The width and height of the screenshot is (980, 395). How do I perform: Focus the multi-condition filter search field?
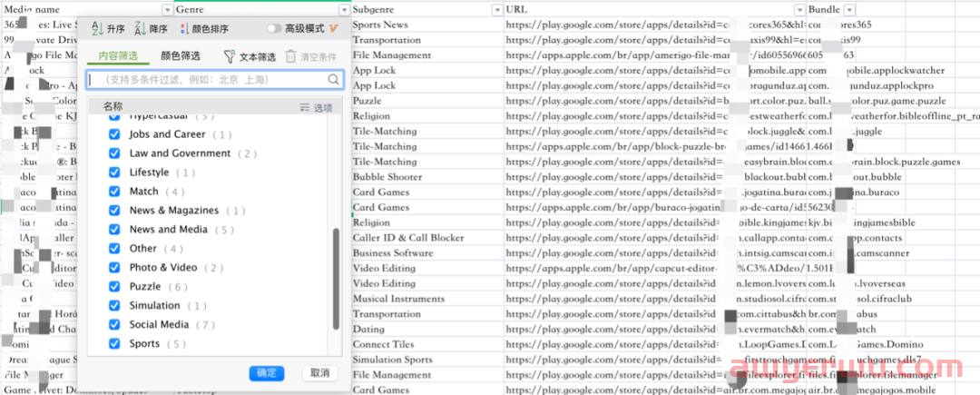(214, 79)
